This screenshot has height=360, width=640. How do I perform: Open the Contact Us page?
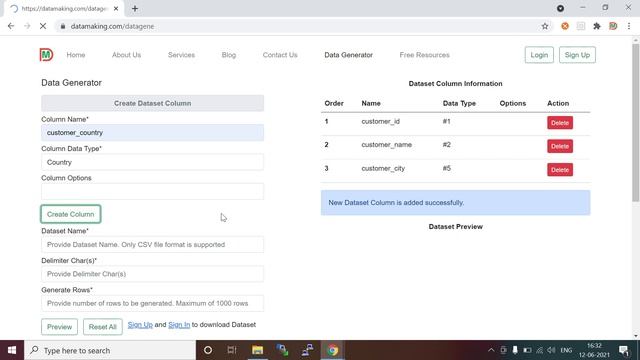(x=280, y=55)
